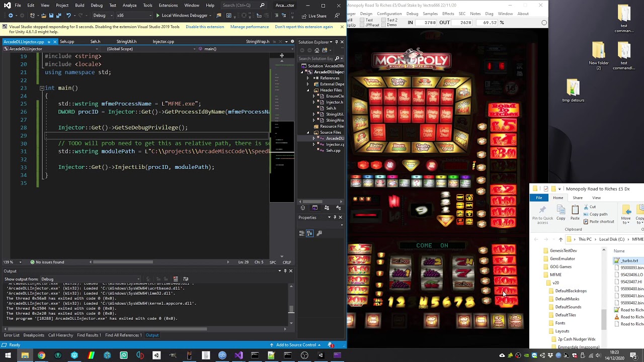
Task: Click the Navigate Backward toolbar icon
Action: pos(10,16)
